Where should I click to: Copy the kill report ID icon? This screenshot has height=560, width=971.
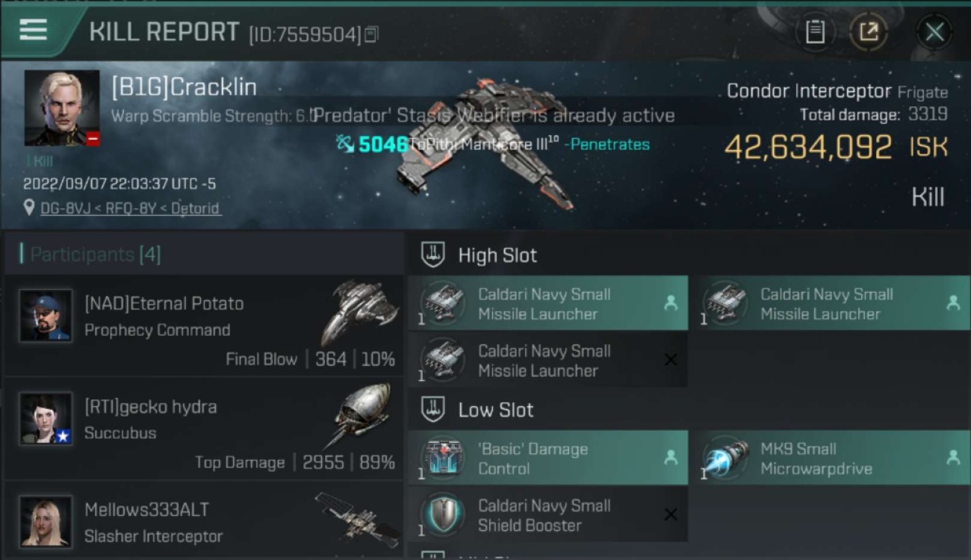pyautogui.click(x=371, y=34)
